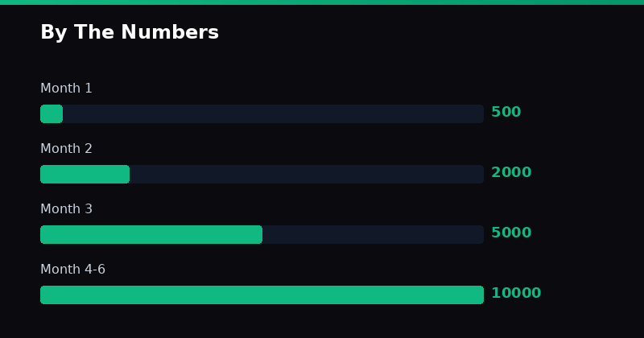The image size is (644, 338).
Task: Click the green accent strip at the top
Action: [322, 2]
